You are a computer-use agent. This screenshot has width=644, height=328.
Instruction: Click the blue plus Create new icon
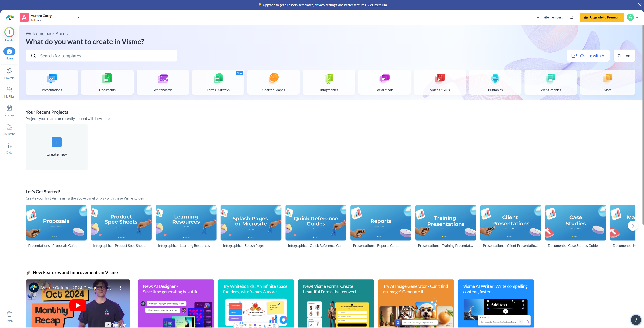point(57,142)
